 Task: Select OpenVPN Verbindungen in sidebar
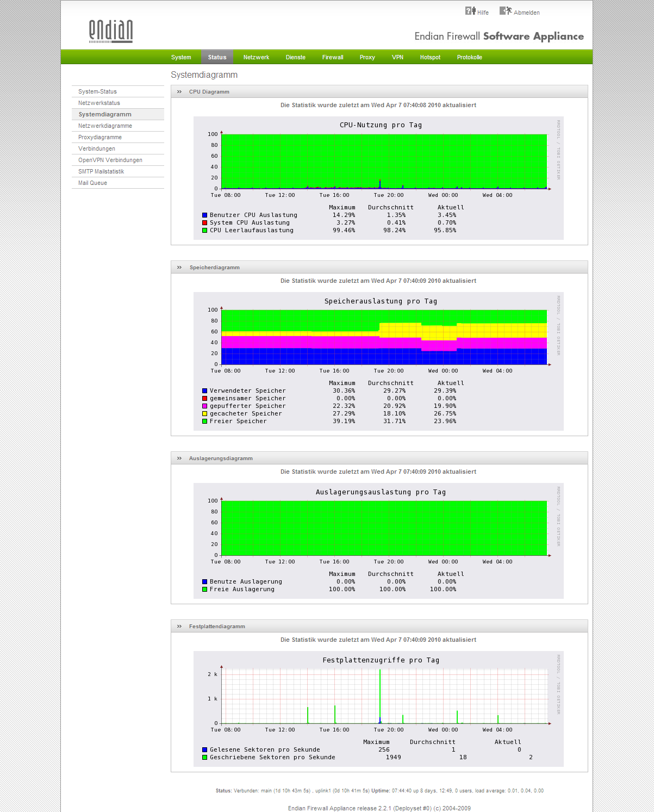110,160
